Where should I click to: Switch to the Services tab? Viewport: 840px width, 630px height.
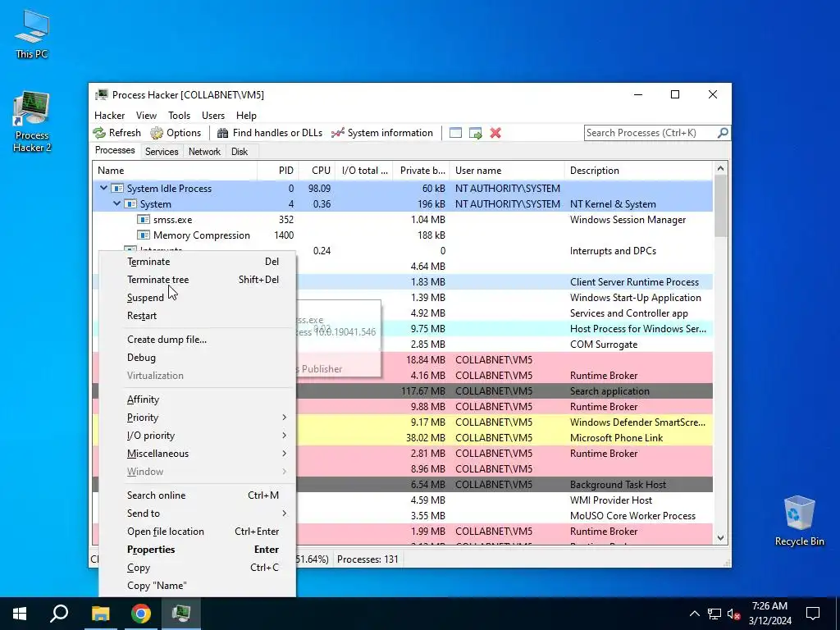pos(162,152)
